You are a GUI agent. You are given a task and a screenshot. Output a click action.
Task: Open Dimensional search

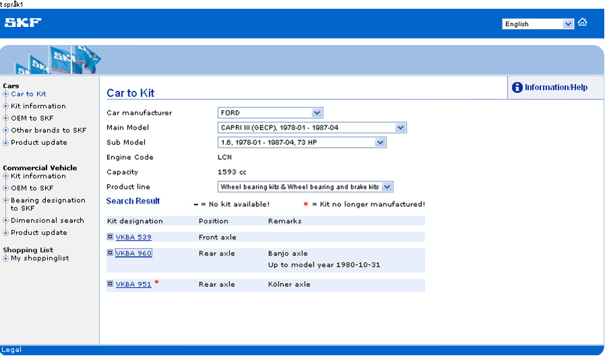pos(47,220)
